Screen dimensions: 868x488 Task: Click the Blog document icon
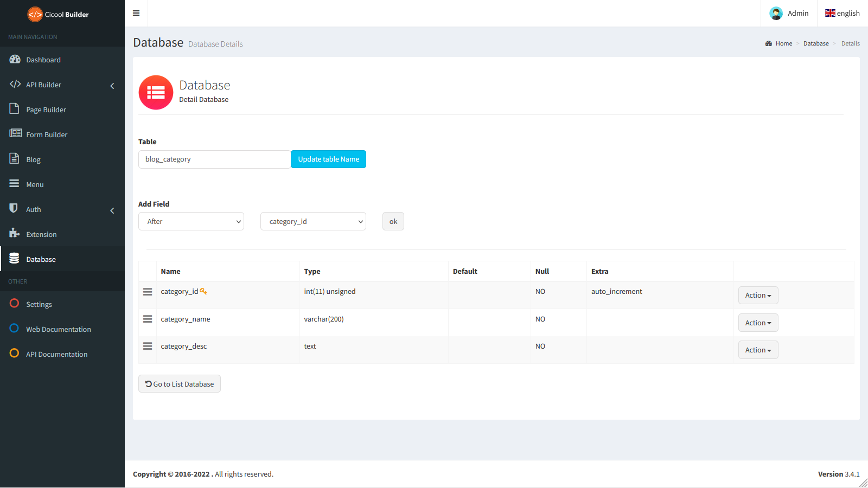(x=14, y=158)
